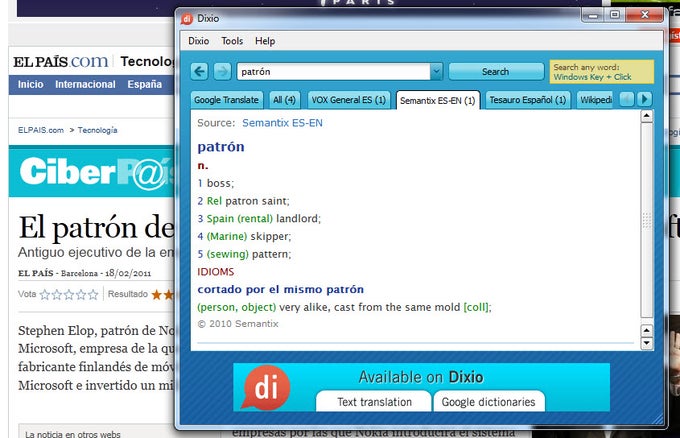Screen dimensions: 680x438
Task: Rate the article with first vote star
Action: pyautogui.click(x=45, y=295)
